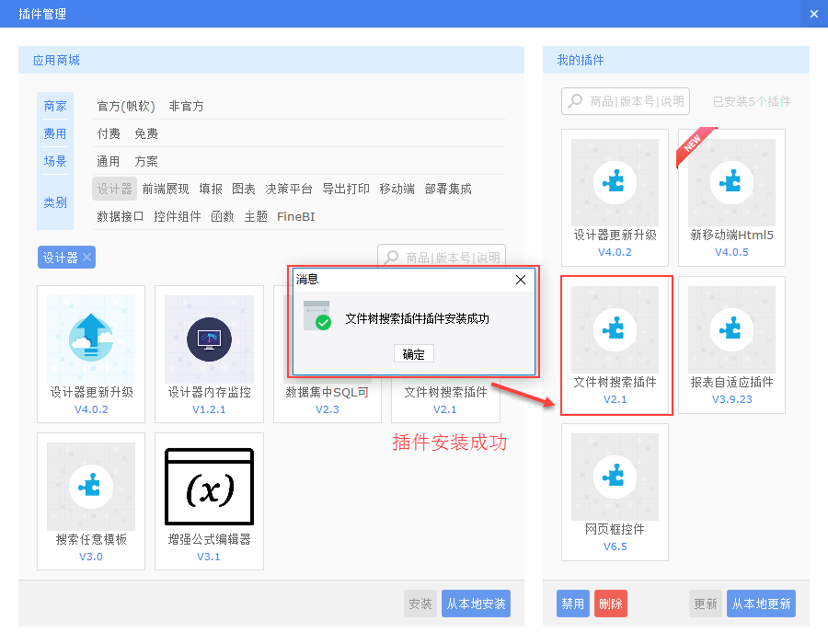
Task: Click V6.5 version under 网页框控件
Action: click(x=615, y=546)
